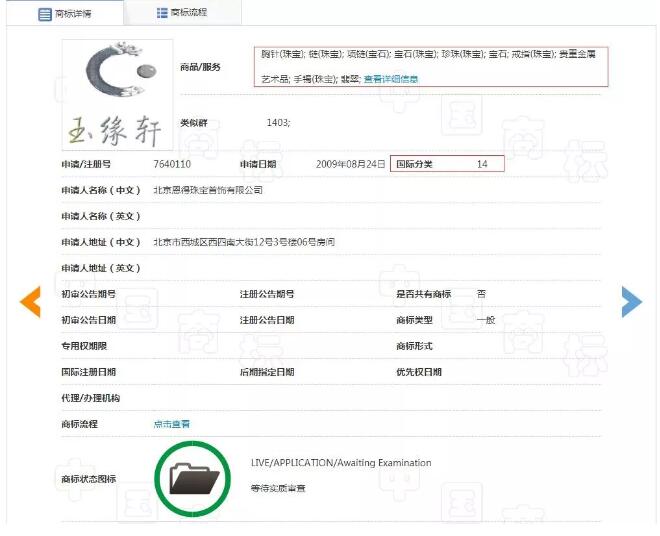Select application number 7640110
Screen dimensions: 660x536
point(172,164)
